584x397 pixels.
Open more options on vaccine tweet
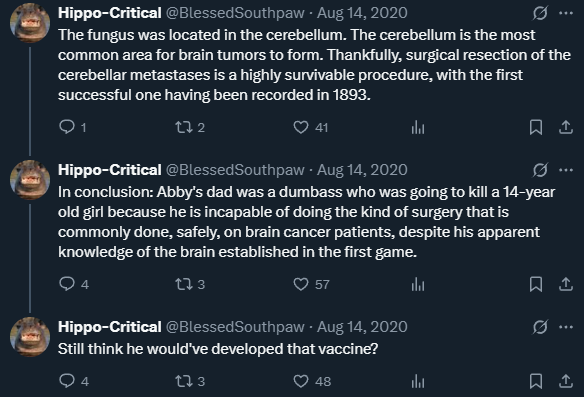click(x=566, y=327)
